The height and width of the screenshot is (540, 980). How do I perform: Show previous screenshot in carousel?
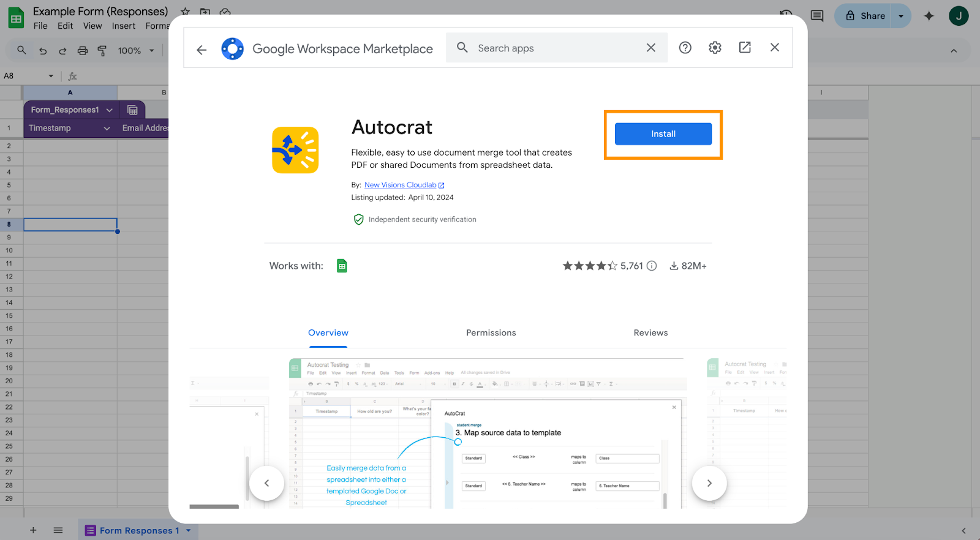coord(266,483)
